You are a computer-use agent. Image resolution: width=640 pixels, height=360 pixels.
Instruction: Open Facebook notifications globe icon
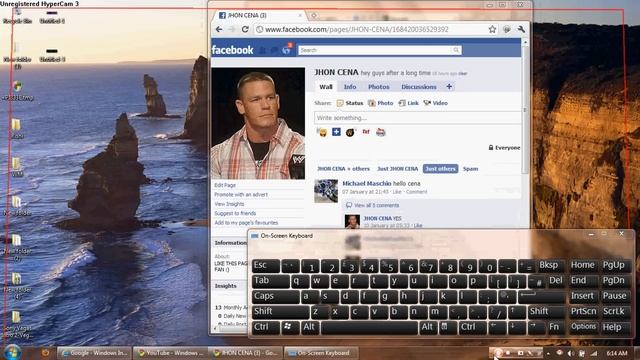point(287,50)
